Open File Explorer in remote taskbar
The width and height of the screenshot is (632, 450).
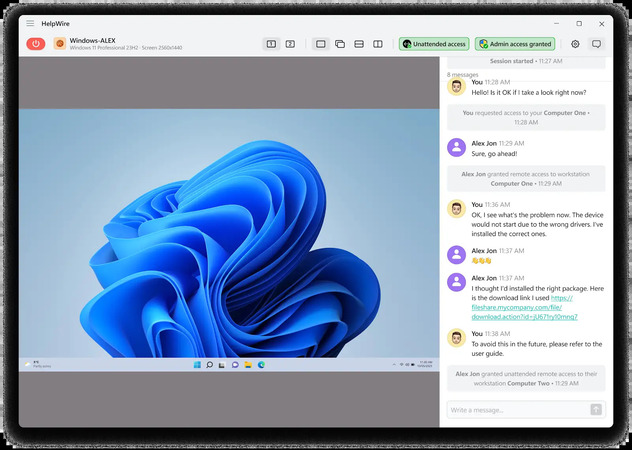point(248,365)
